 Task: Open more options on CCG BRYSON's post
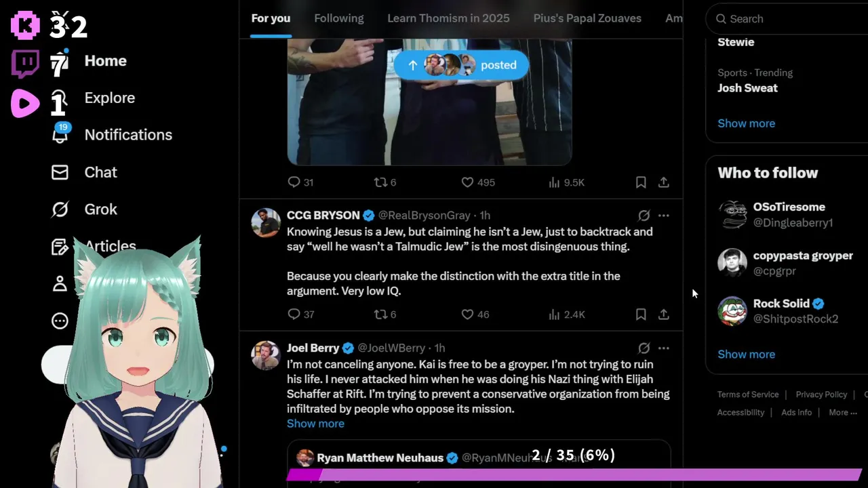click(664, 216)
